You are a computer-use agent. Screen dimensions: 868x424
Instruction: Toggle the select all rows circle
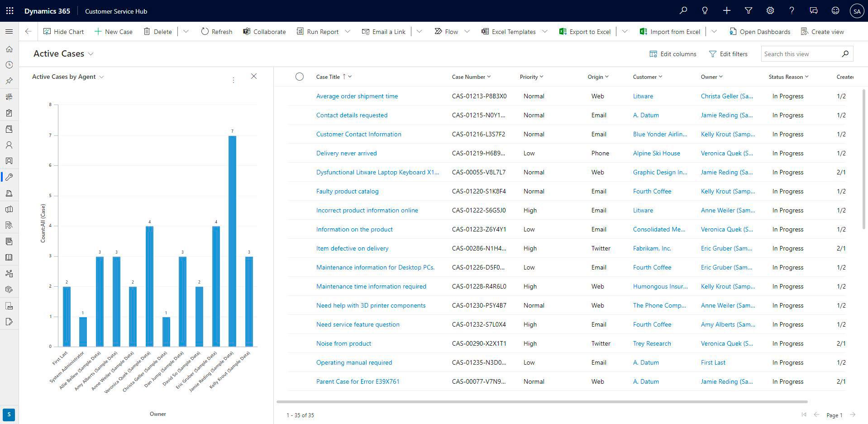coord(300,77)
